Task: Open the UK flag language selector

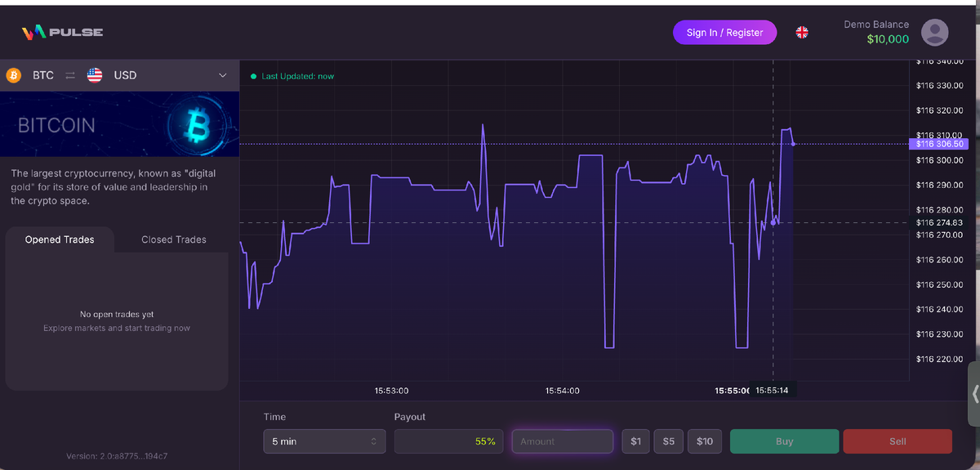Action: point(802,33)
